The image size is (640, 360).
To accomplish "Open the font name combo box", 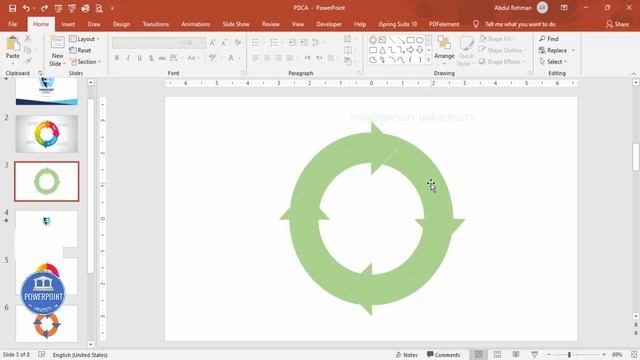I will [147, 43].
